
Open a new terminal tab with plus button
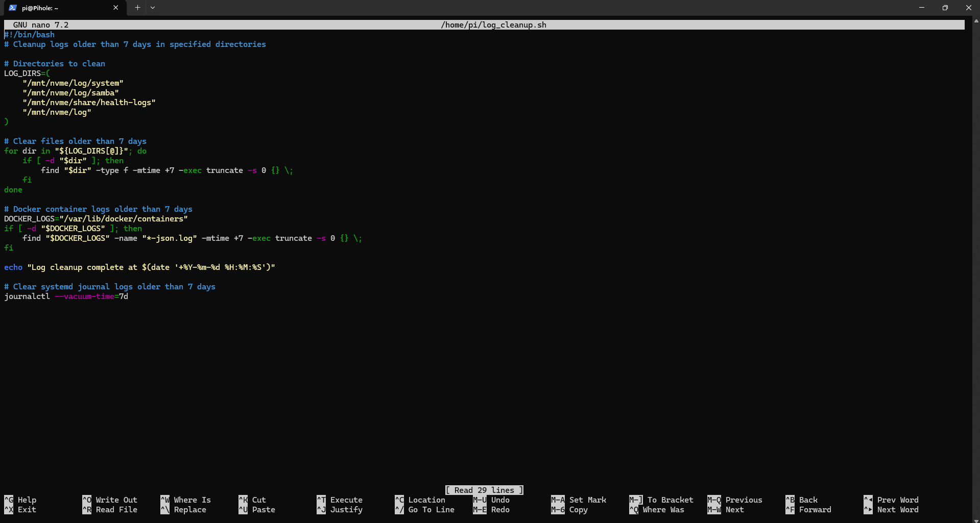(137, 8)
